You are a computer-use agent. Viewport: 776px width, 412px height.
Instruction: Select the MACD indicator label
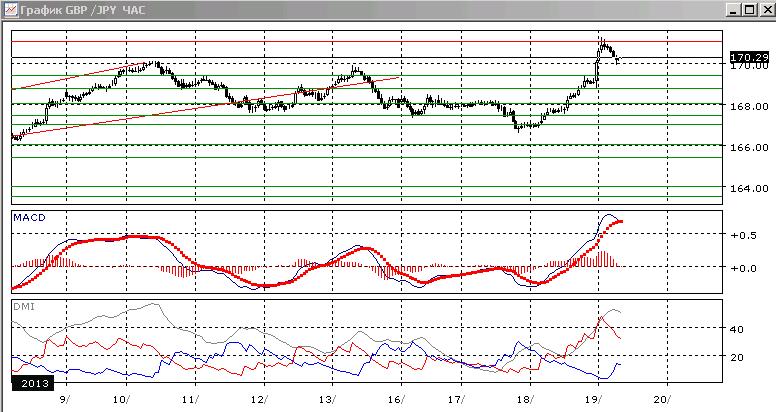pyautogui.click(x=29, y=218)
